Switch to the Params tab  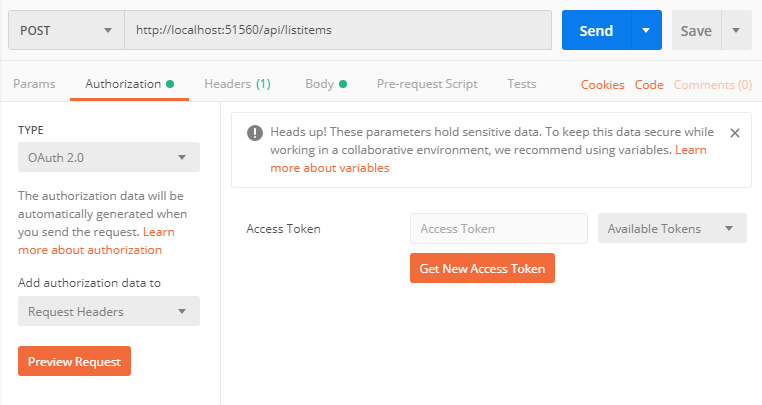click(34, 84)
